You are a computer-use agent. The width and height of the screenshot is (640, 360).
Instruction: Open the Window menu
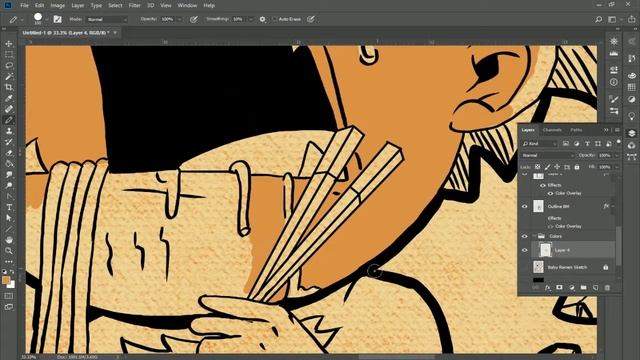(x=187, y=5)
